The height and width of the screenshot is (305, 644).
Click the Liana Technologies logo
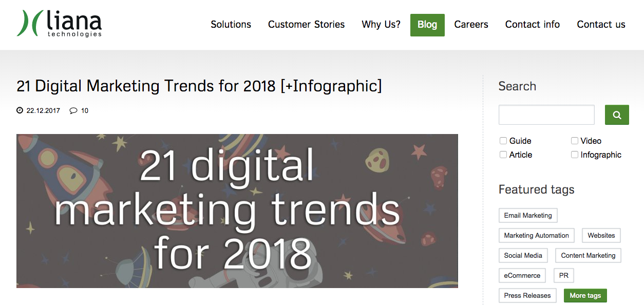click(x=59, y=24)
